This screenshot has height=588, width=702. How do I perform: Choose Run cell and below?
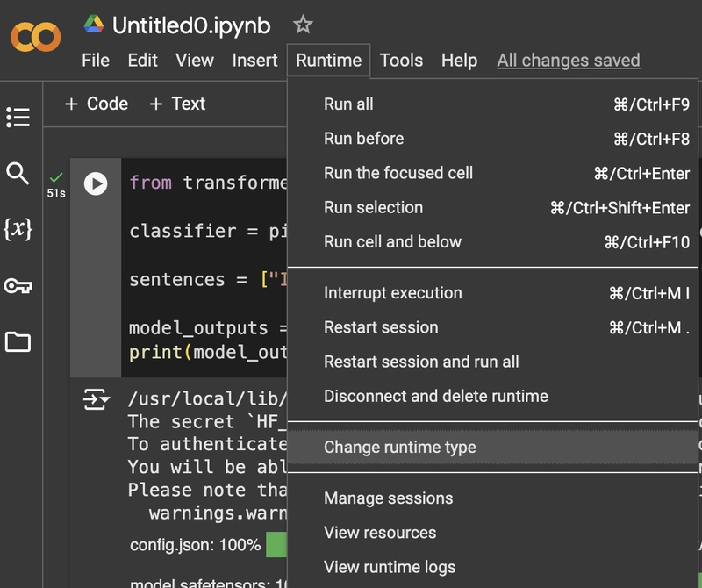coord(492,242)
